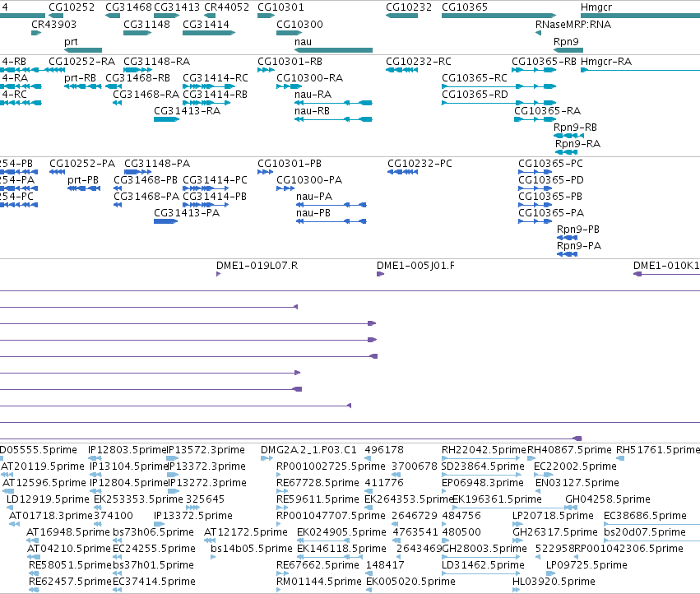
Task: Select the CG31414-PC protein label
Action: pyautogui.click(x=215, y=180)
